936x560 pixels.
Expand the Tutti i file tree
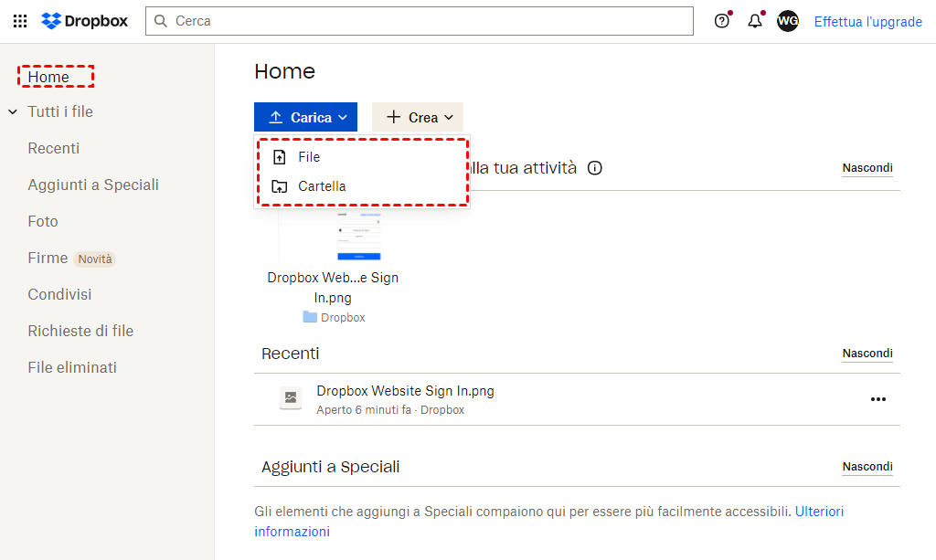[13, 112]
